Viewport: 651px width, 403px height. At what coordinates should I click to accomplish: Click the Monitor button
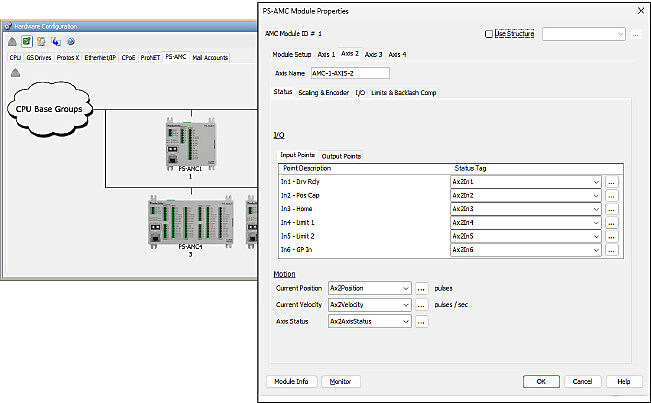[340, 381]
